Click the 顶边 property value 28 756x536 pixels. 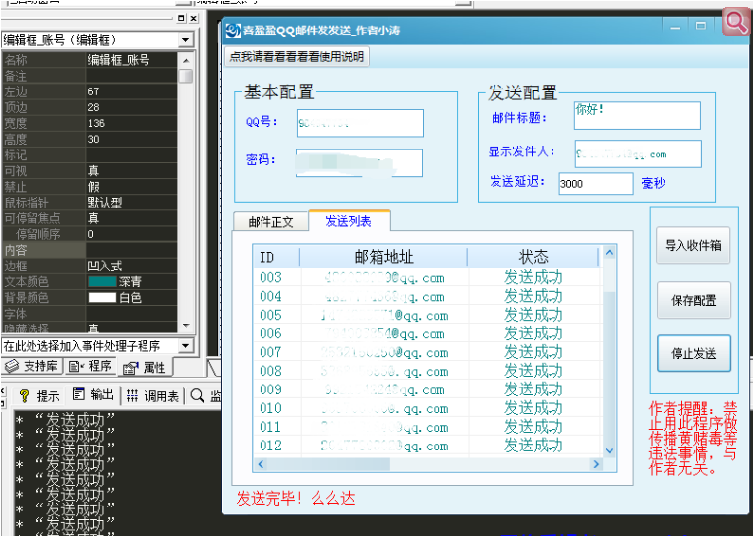pyautogui.click(x=131, y=107)
